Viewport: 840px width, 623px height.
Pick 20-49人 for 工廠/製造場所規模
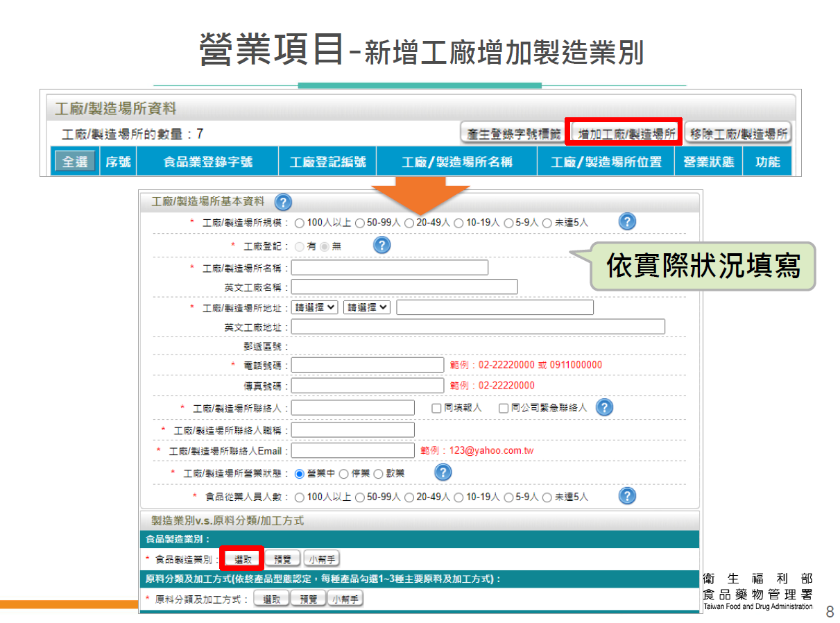point(409,223)
